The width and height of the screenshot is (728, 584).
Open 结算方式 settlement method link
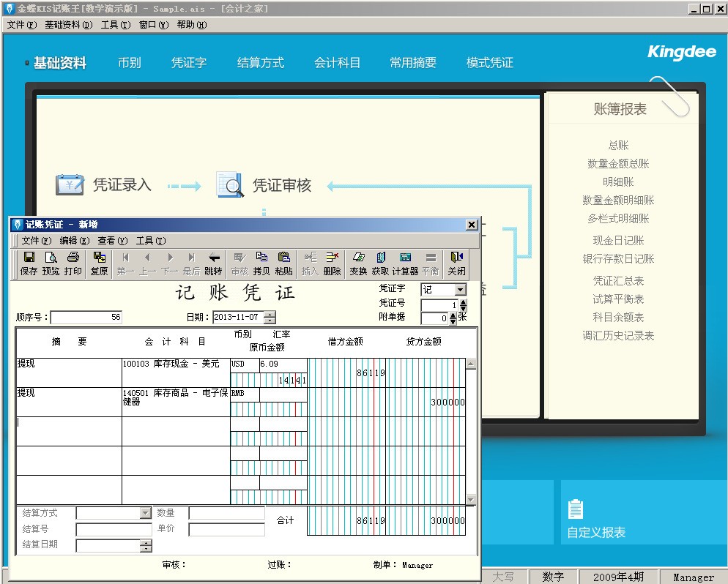[x=261, y=63]
